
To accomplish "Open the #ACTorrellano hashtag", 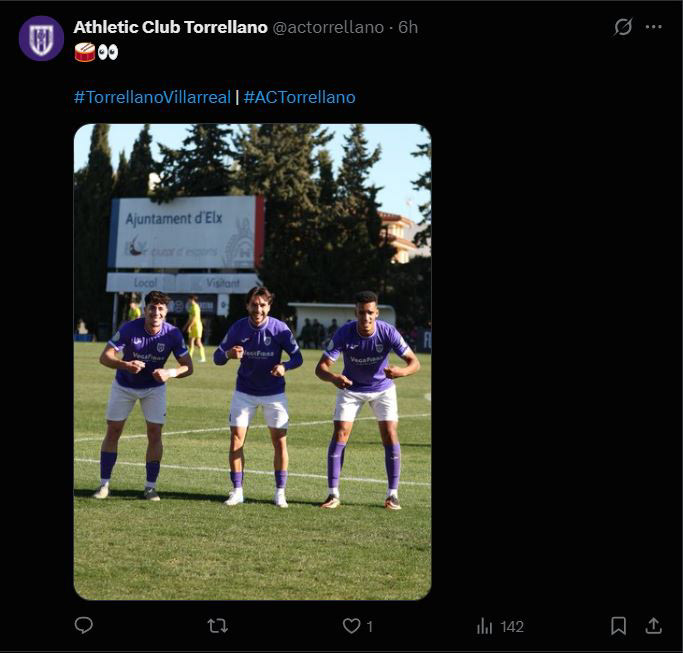I will coord(300,97).
